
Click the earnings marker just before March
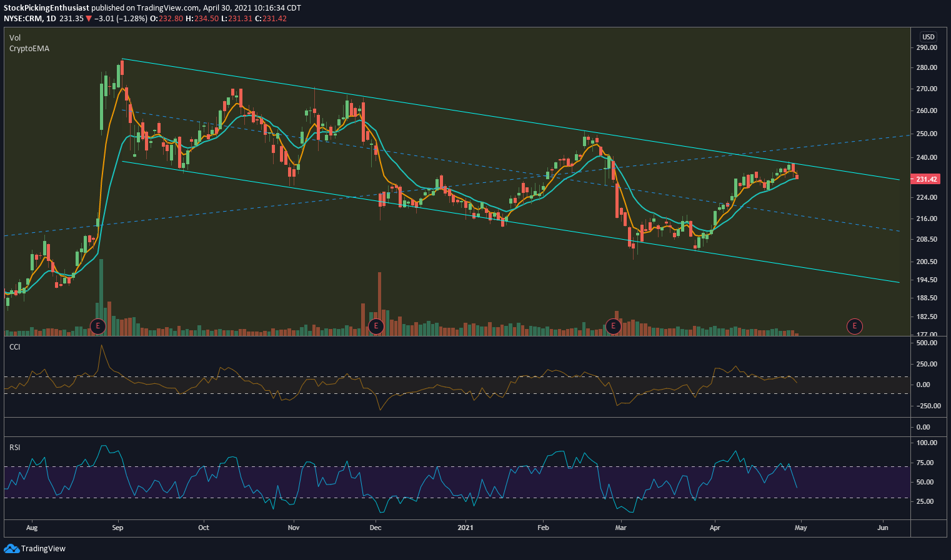pos(614,326)
